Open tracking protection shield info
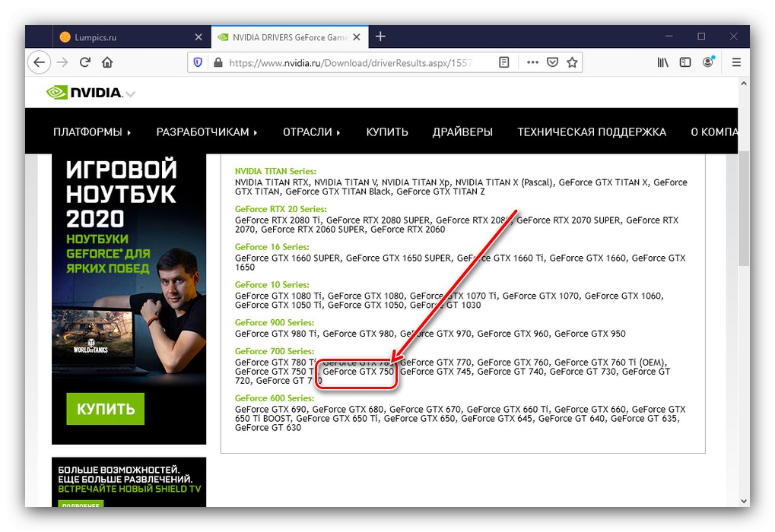The height and width of the screenshot is (532, 775). pyautogui.click(x=198, y=62)
